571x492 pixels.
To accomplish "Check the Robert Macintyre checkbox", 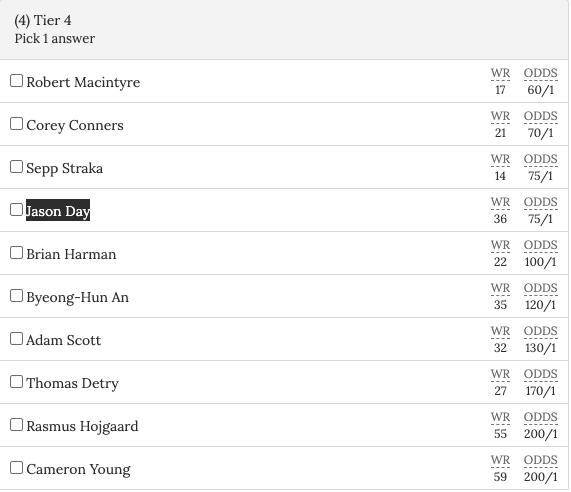I will tap(16, 81).
